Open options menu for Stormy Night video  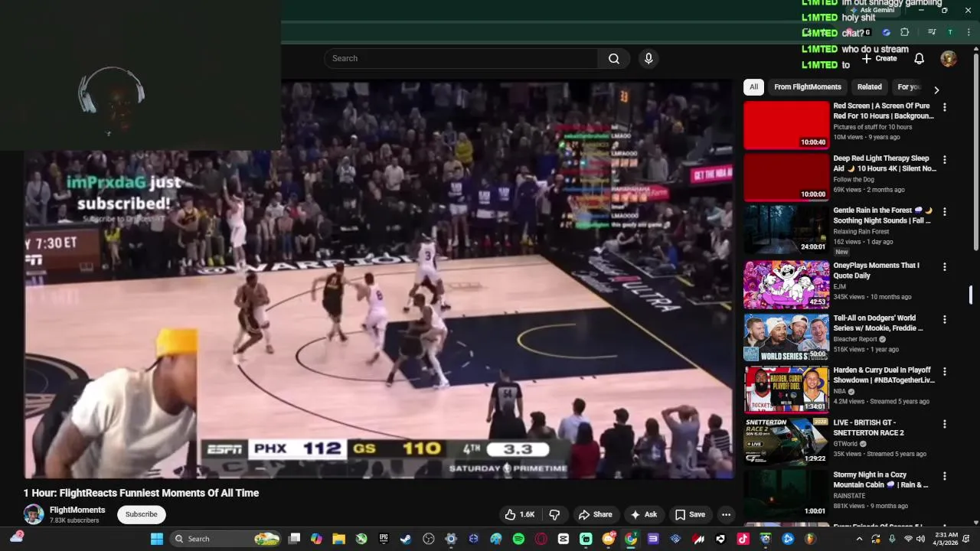click(x=944, y=475)
